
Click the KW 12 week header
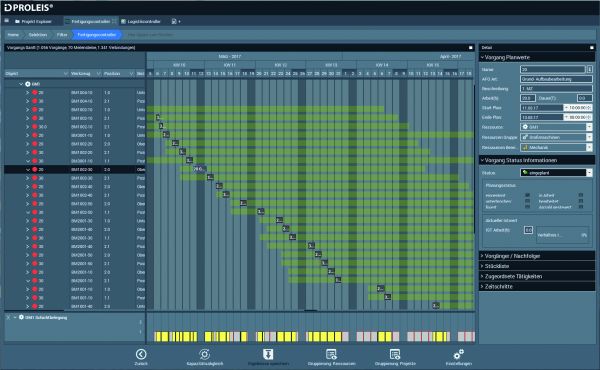tap(280, 65)
